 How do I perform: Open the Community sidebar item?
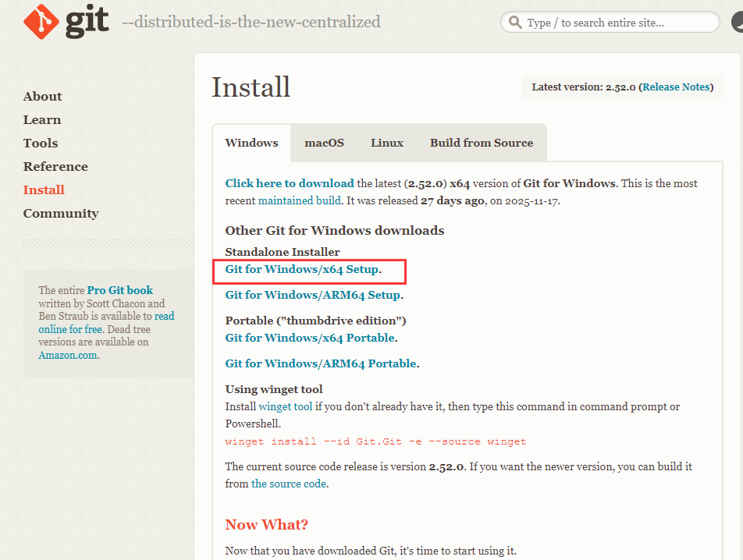[61, 214]
